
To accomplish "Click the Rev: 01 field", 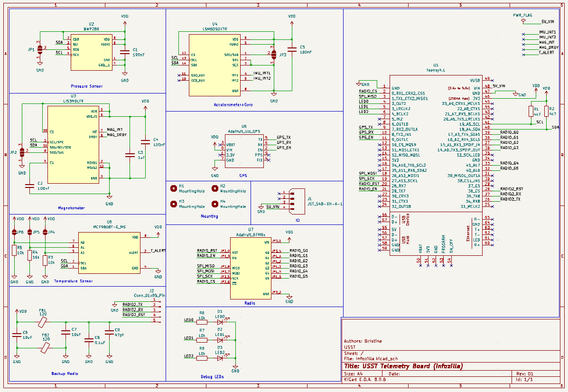I will click(x=525, y=373).
